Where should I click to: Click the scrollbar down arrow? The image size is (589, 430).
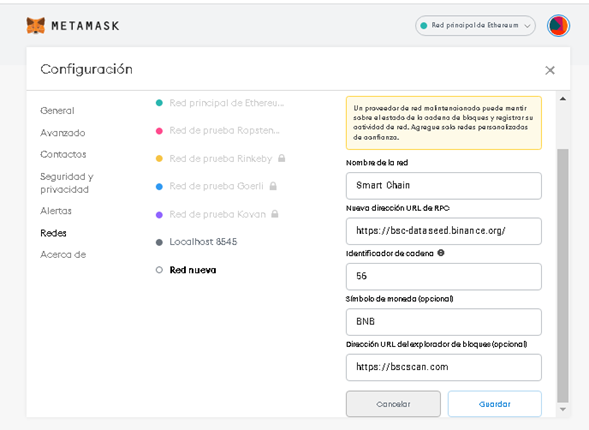[563, 409]
